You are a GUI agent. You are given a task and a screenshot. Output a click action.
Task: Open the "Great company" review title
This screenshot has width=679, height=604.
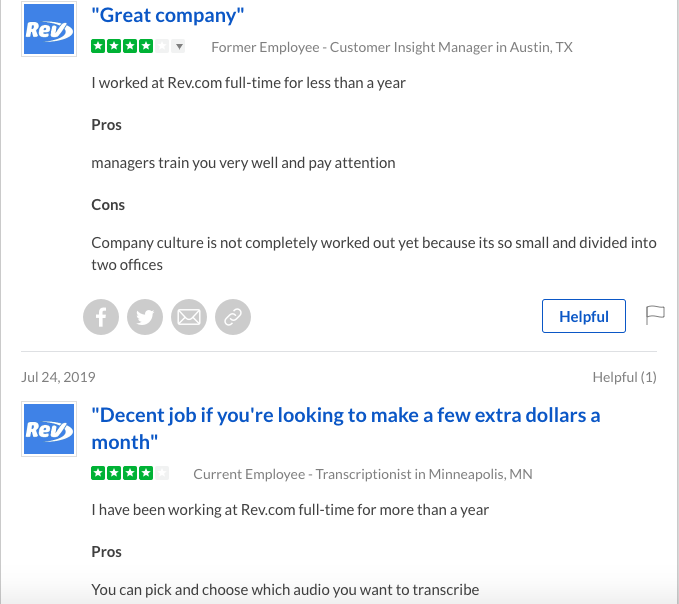168,16
